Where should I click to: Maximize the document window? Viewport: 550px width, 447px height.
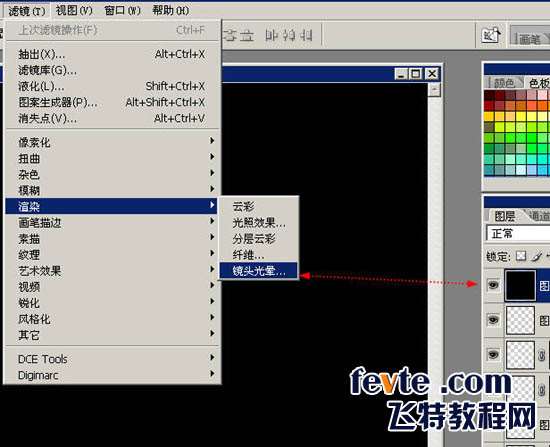pos(416,74)
